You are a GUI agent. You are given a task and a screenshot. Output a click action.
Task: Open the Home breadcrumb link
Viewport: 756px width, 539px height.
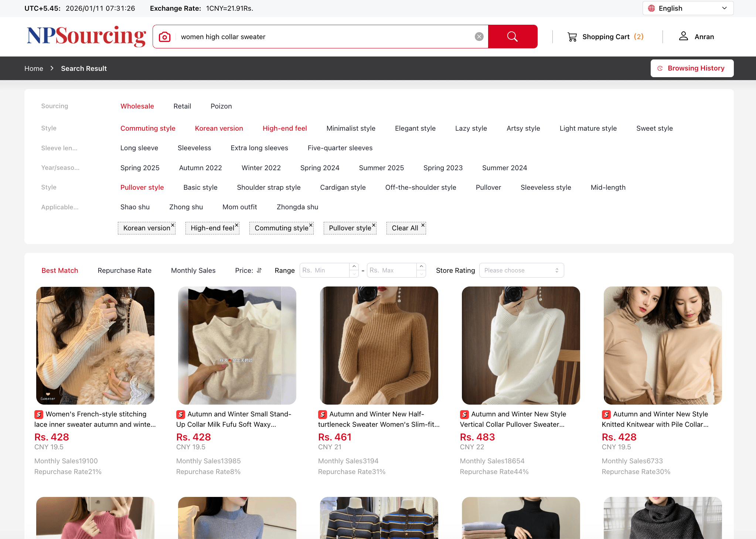pos(34,68)
